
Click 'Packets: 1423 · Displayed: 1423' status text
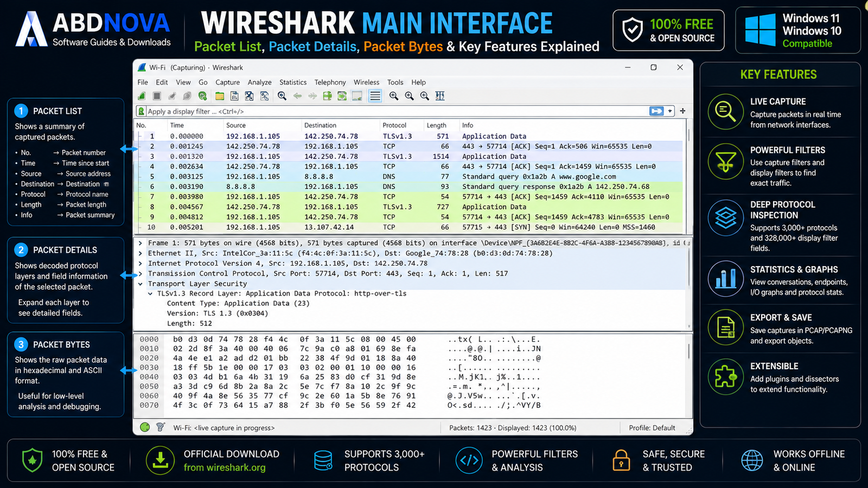513,428
